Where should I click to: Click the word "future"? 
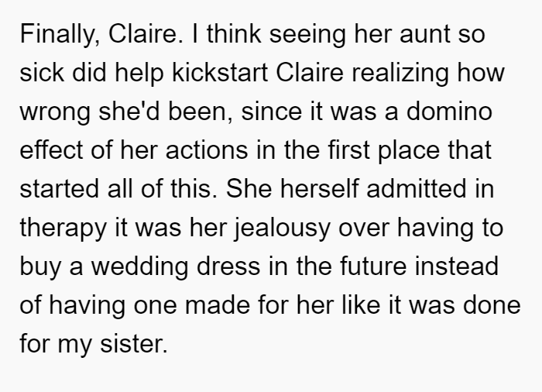click(373, 266)
